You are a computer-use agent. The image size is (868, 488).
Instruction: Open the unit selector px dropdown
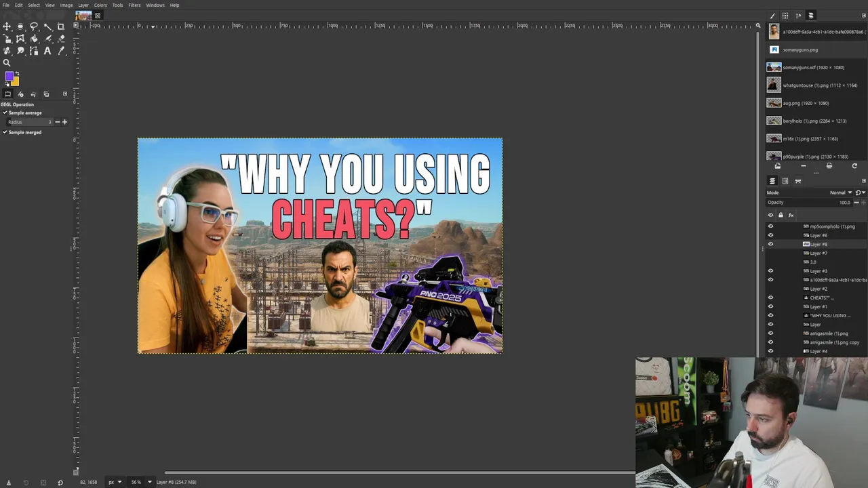pyautogui.click(x=114, y=482)
